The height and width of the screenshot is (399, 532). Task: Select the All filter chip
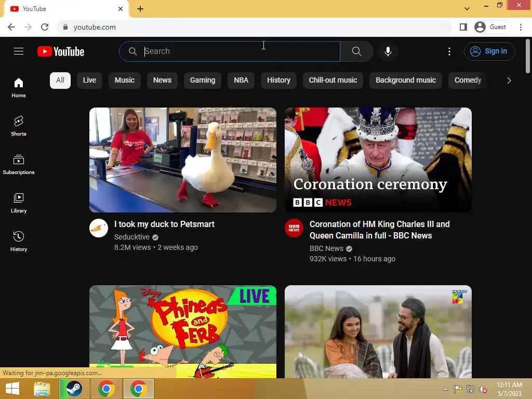60,81
